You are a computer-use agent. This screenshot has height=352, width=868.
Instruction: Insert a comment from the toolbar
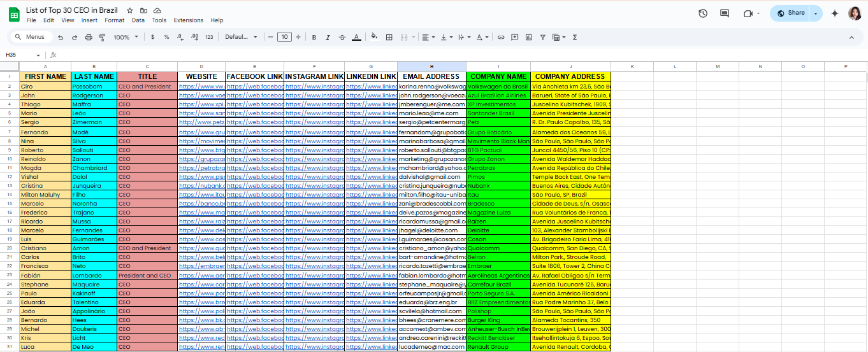pyautogui.click(x=515, y=38)
